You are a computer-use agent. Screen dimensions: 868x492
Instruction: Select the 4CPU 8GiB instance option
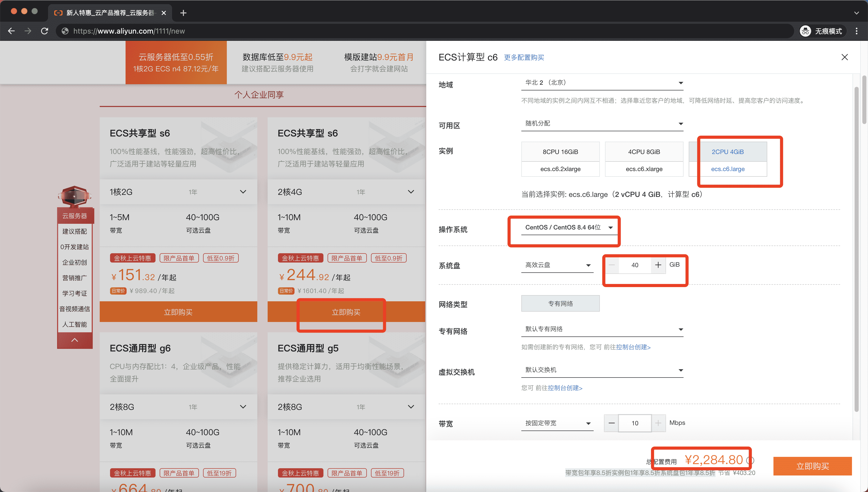point(644,152)
